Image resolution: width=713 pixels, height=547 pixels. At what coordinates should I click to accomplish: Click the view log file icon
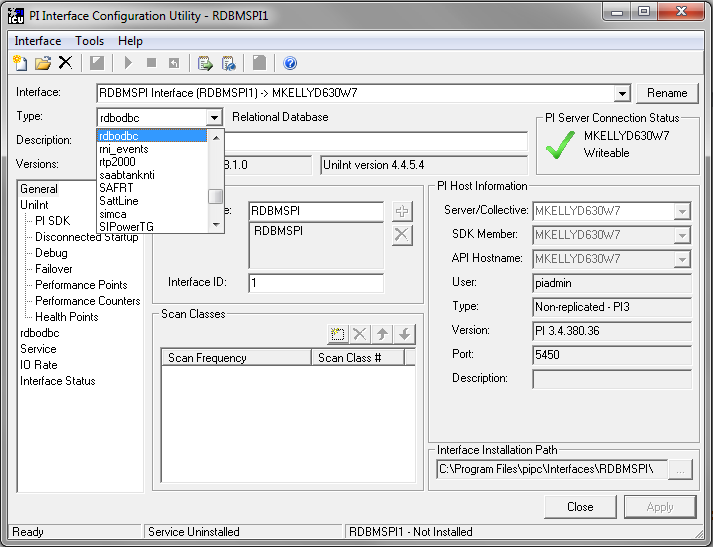coord(228,63)
